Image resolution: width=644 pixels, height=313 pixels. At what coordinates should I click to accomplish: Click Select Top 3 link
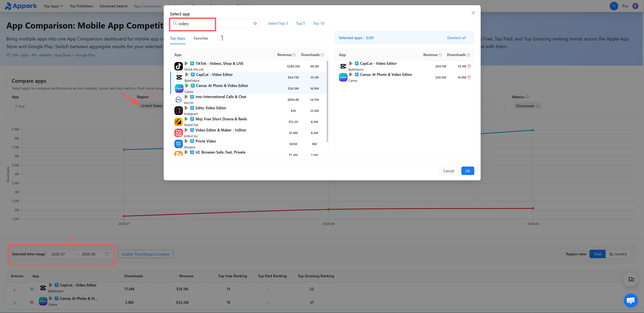278,23
